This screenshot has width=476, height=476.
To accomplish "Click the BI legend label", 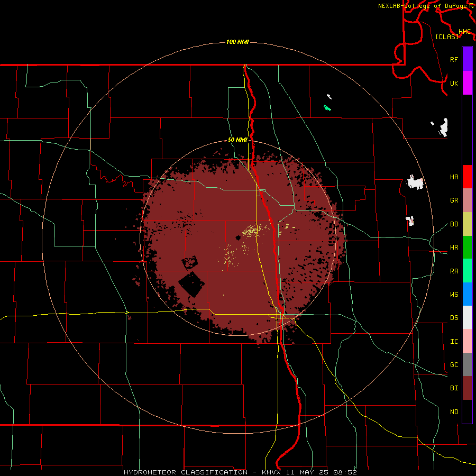I will [x=454, y=388].
